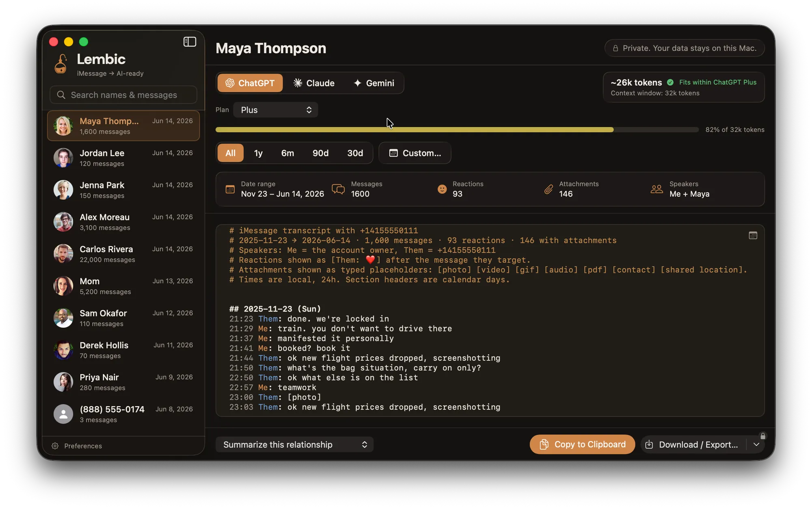Click 'Nov 23 – Jun 14, 2026' date range value
812x509 pixels.
(283, 194)
